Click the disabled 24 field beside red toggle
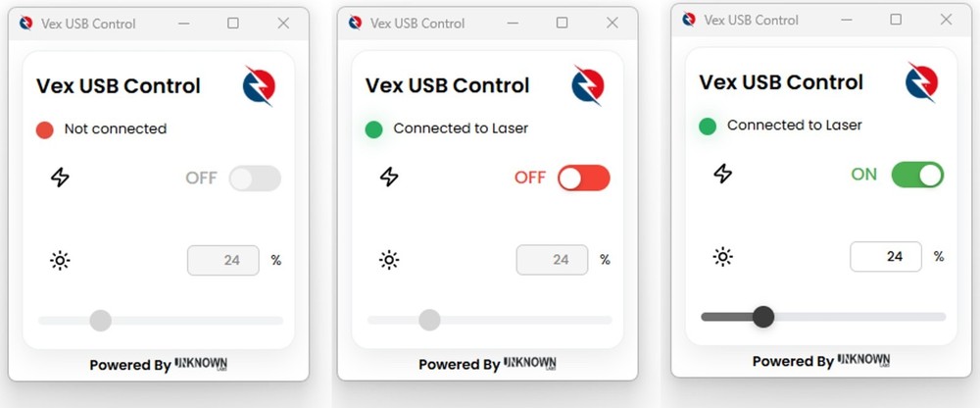 pyautogui.click(x=552, y=260)
